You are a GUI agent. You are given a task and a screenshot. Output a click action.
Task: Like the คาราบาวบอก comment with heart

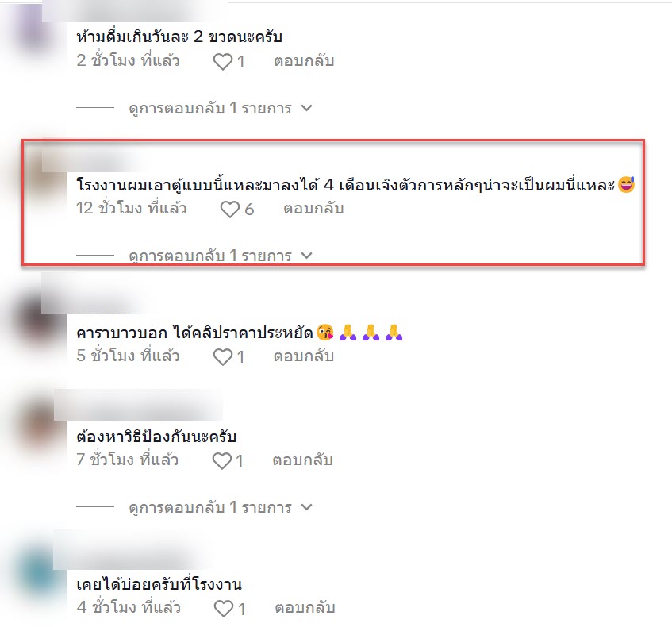223,357
